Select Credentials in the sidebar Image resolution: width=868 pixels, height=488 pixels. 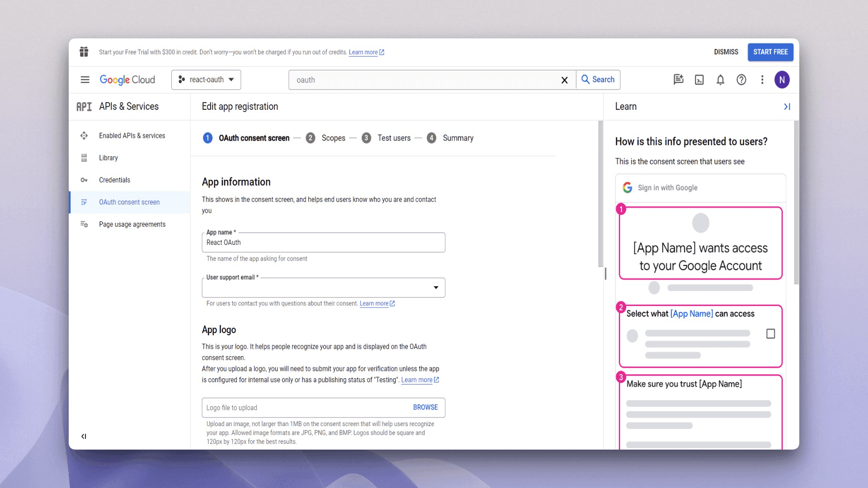114,180
